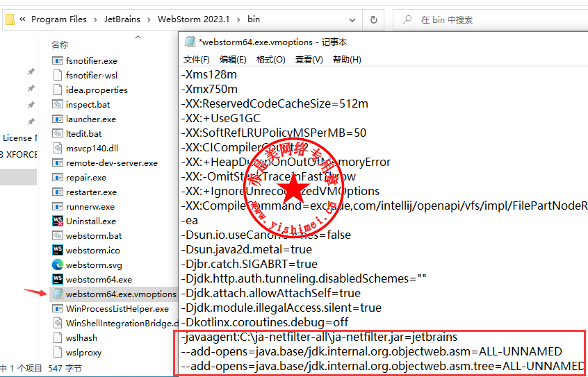Click the webstorm.ico WS icon
Image resolution: width=588 pixels, height=377 pixels.
58,250
